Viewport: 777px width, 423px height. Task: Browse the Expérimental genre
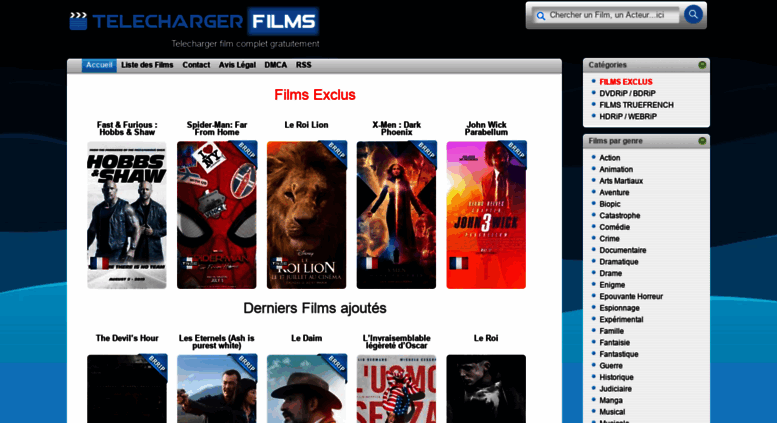click(x=621, y=319)
